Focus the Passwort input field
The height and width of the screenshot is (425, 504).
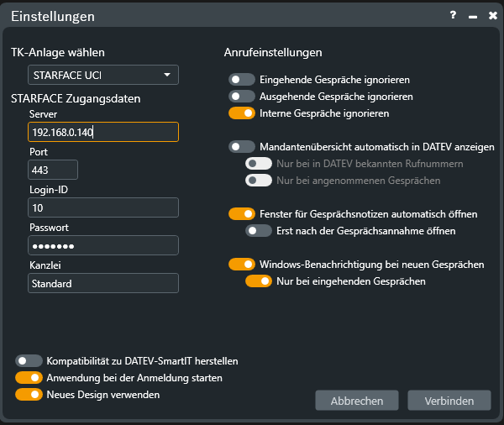[102, 245]
